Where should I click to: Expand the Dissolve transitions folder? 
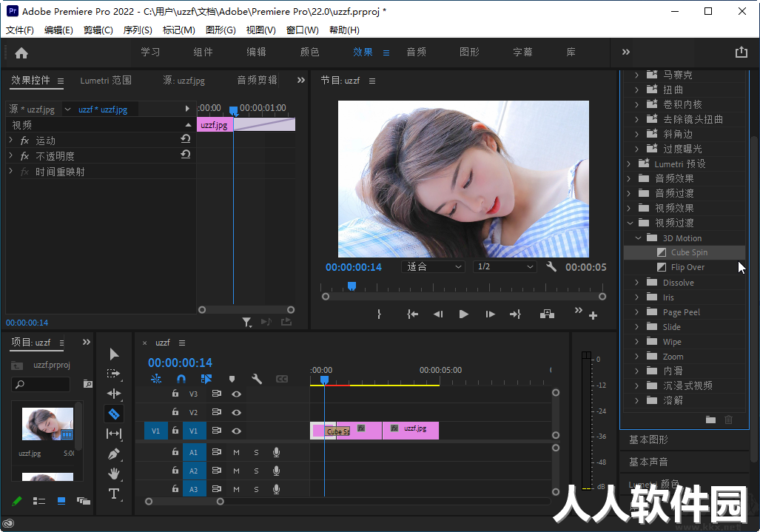pyautogui.click(x=637, y=282)
